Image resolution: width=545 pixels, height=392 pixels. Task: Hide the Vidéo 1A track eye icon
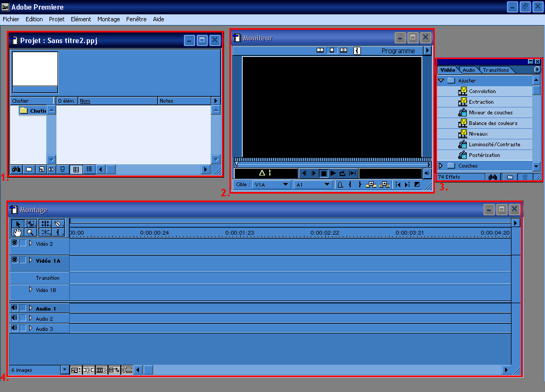14,260
